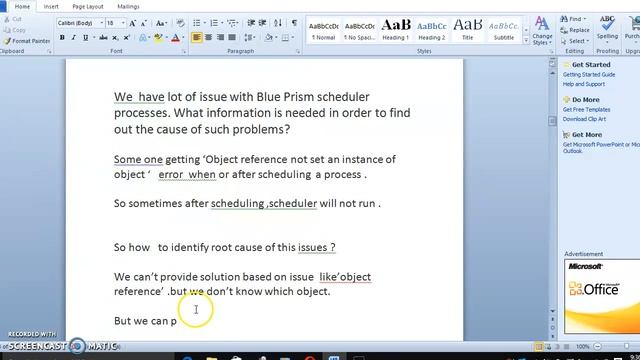Open Line Spacing dropdown
The width and height of the screenshot is (640, 360).
pos(249,38)
